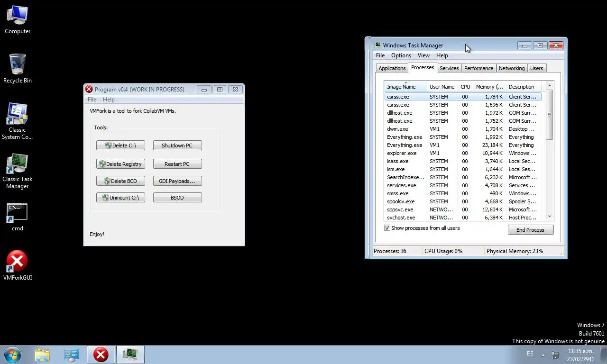Open Task Manager's File menu

pyautogui.click(x=380, y=55)
